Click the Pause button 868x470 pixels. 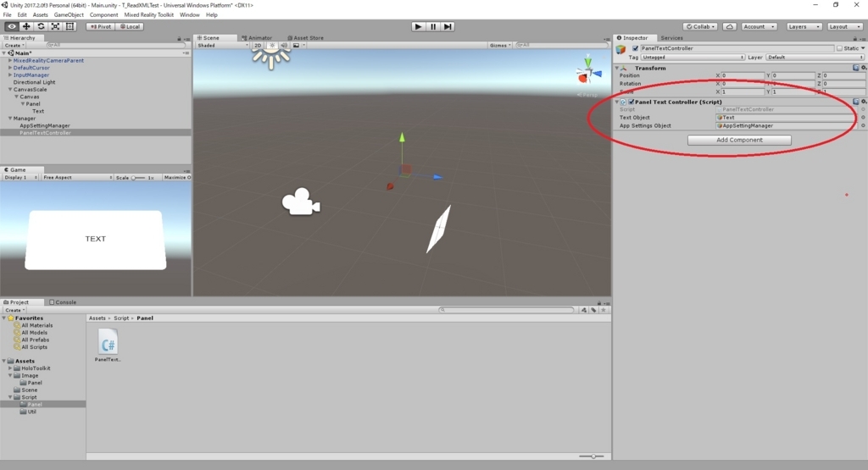click(x=433, y=26)
